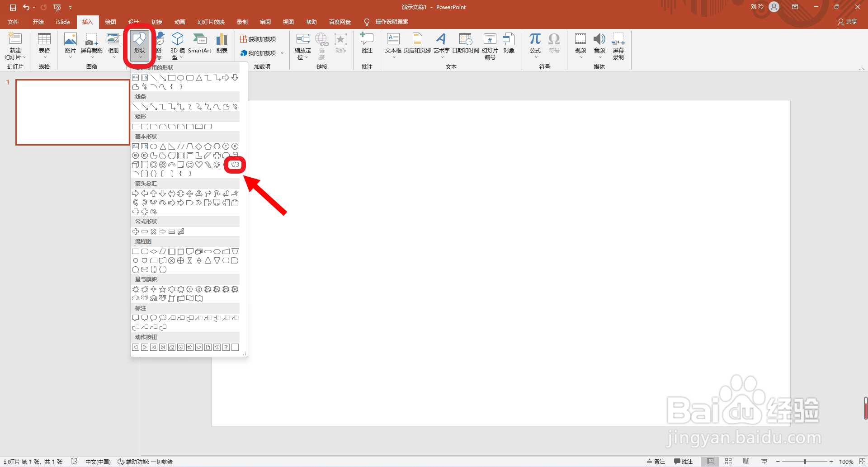Image resolution: width=868 pixels, height=467 pixels.
Task: Select slide 1 thumbnail
Action: point(73,112)
